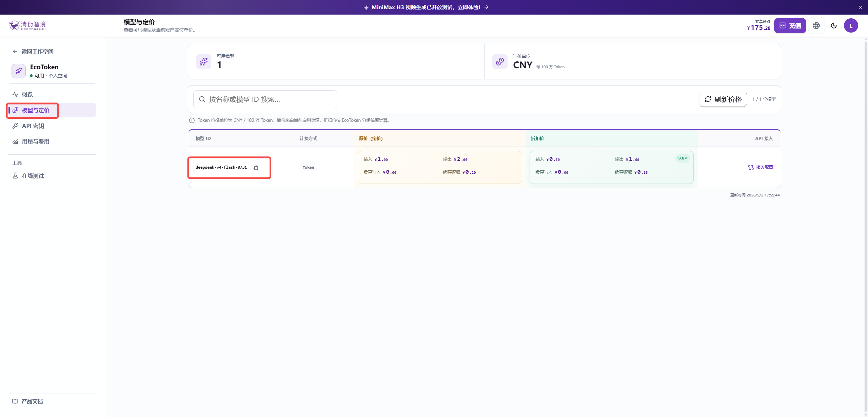
Task: Click the 更新时间 timestamp text
Action: click(x=755, y=195)
